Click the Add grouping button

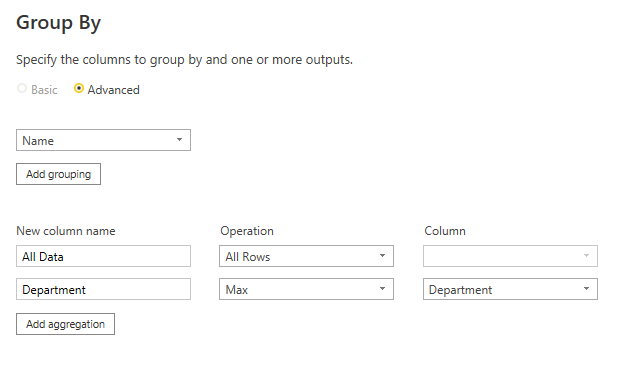58,174
